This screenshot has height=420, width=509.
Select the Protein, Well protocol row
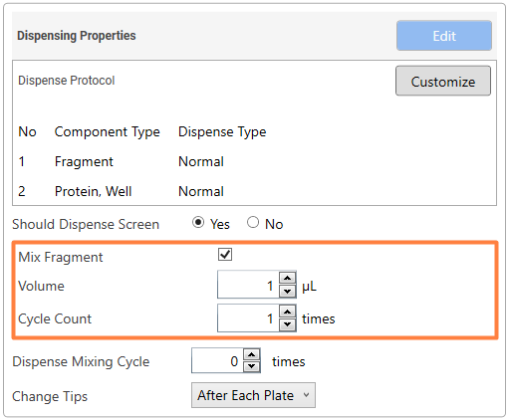click(x=254, y=191)
